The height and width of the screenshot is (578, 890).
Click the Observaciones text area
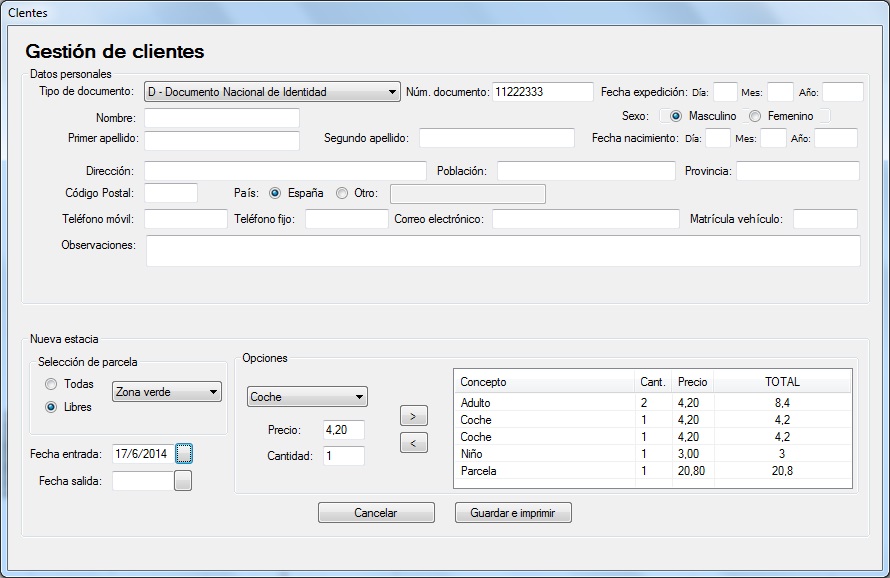point(503,251)
